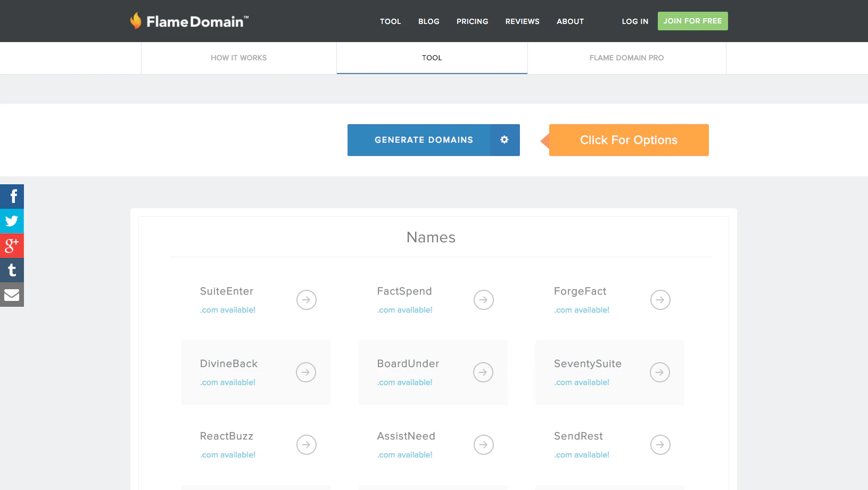Screen dimensions: 868x490
Task: Click the Flame Domain logo
Action: (x=189, y=21)
